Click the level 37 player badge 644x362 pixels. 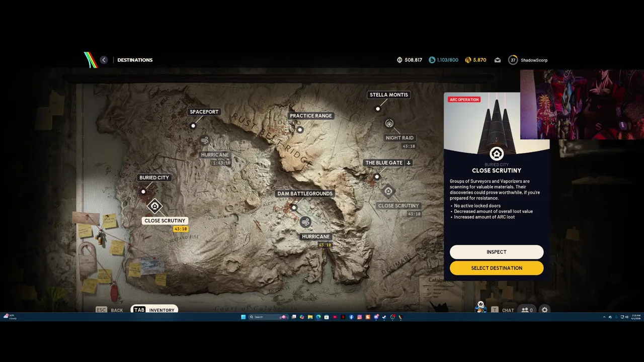point(513,60)
